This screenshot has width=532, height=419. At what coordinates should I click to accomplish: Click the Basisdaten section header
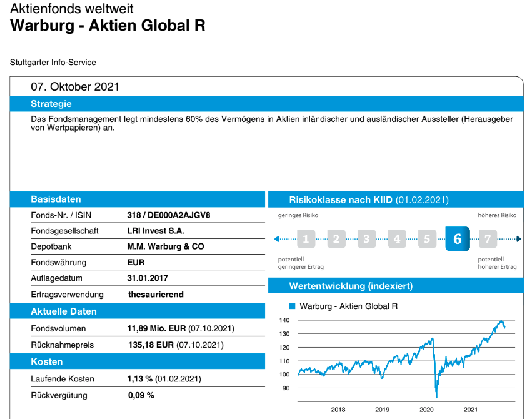[138, 199]
